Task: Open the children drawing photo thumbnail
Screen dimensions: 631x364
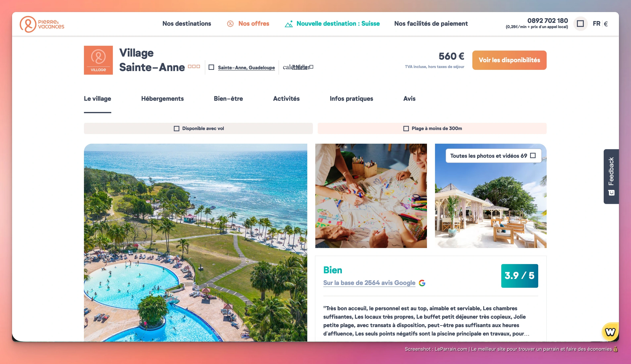Action: click(371, 196)
